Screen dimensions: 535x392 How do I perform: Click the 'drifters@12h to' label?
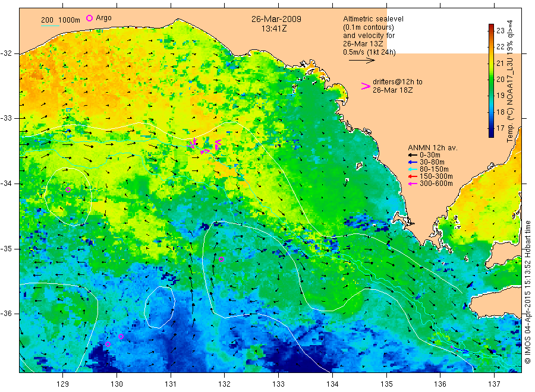click(398, 82)
